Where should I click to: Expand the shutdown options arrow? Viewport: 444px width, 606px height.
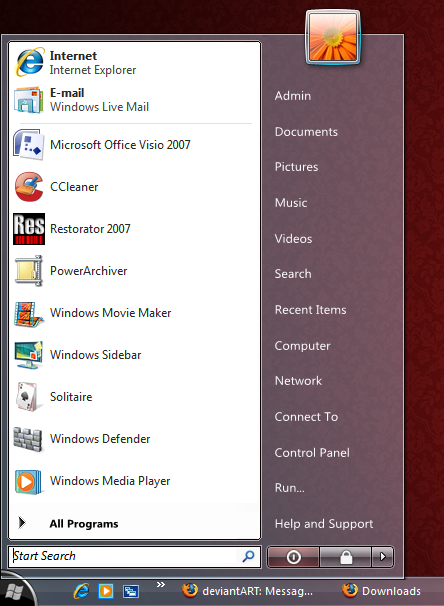point(383,557)
